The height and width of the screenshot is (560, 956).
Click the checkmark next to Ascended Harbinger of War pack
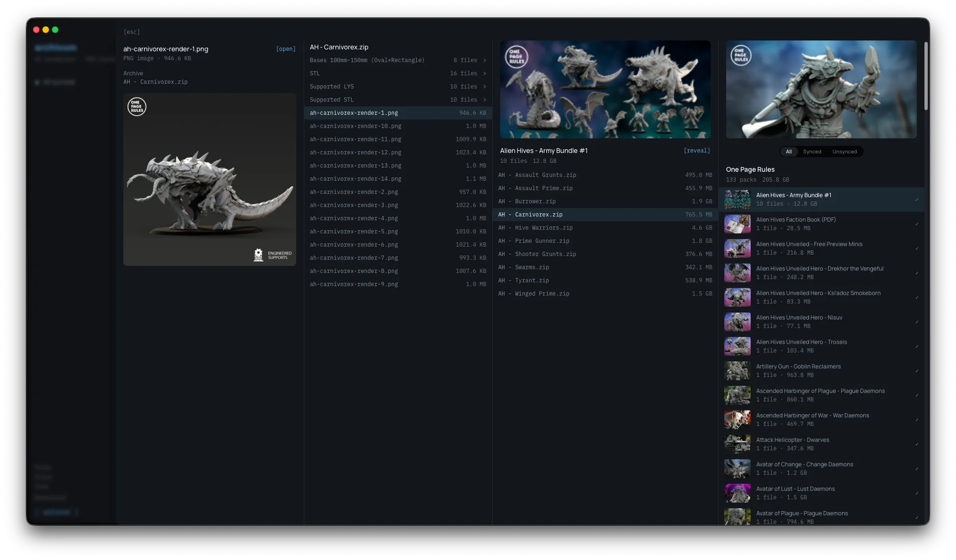tap(916, 420)
